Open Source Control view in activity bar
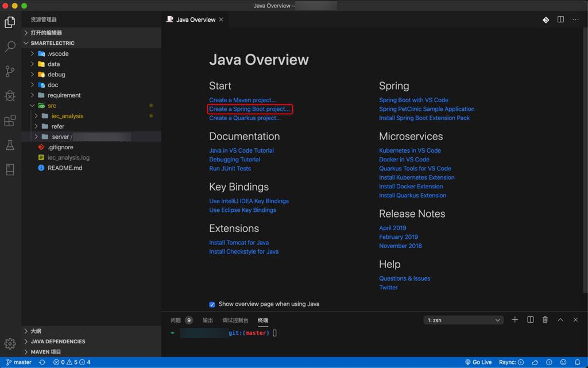The width and height of the screenshot is (588, 368). 10,71
